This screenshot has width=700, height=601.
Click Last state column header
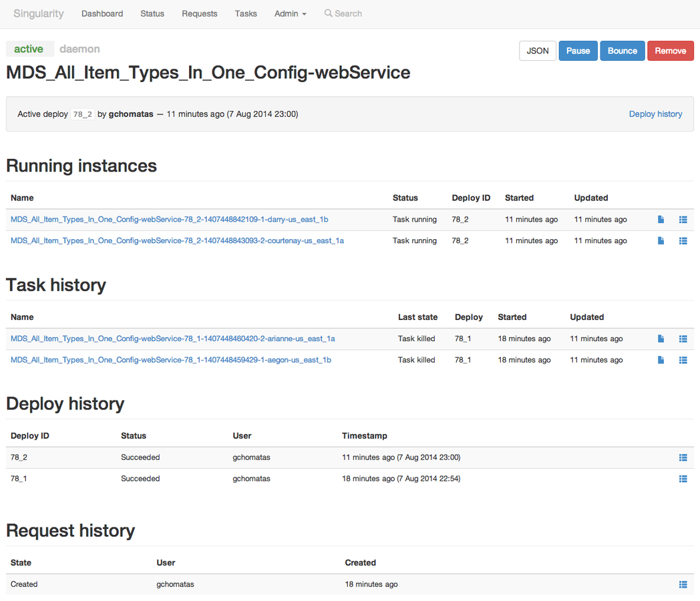(x=418, y=317)
